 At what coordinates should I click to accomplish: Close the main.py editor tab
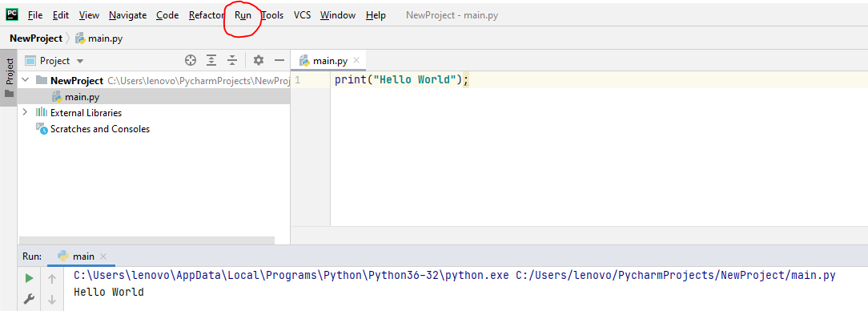click(356, 61)
